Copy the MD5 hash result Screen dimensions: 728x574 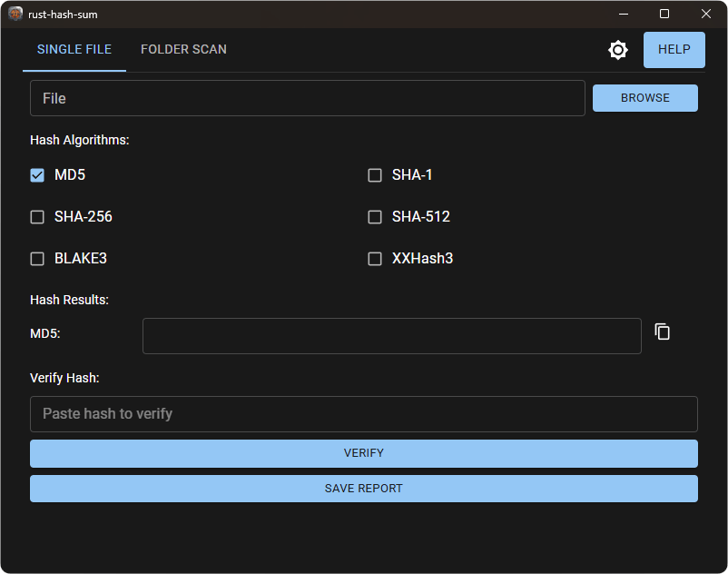tap(663, 332)
